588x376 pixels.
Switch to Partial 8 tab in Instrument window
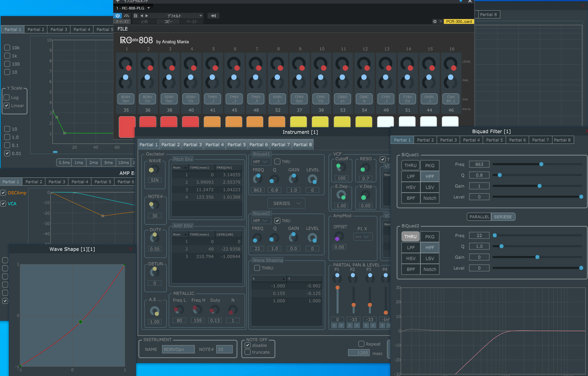click(x=302, y=144)
